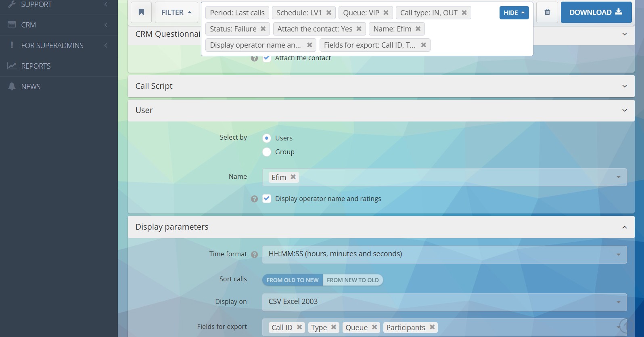Open the News menu item
Viewport: 644px width, 337px height.
(59, 87)
